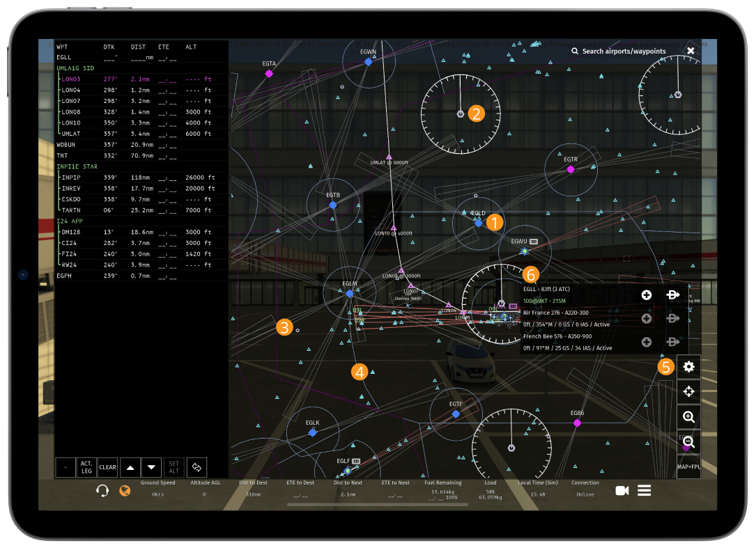Fly direct to EGLL
The width and height of the screenshot is (756, 550).
[673, 295]
